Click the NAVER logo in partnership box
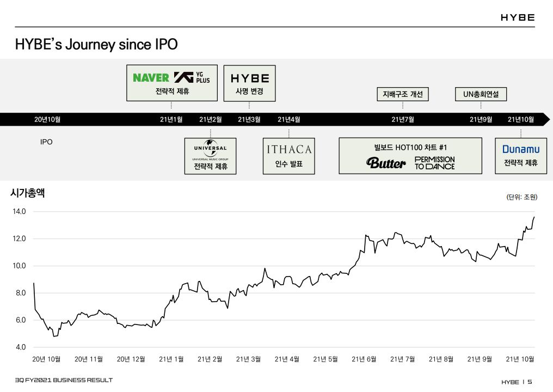 [x=151, y=78]
